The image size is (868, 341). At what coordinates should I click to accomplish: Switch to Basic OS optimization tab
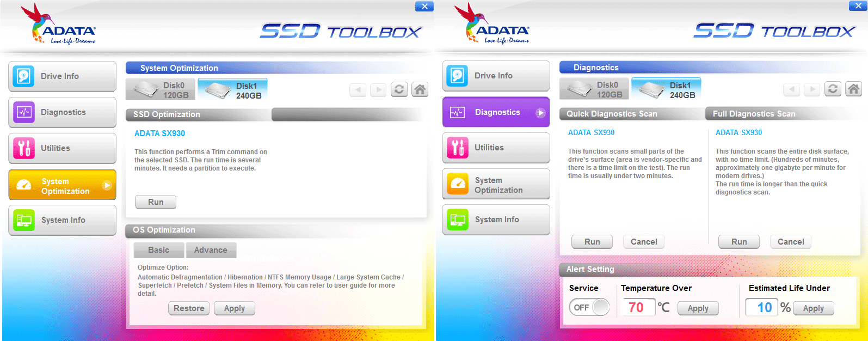[159, 250]
